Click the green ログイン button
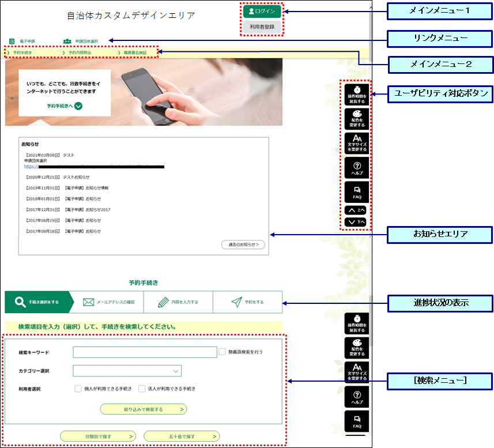 coord(262,11)
